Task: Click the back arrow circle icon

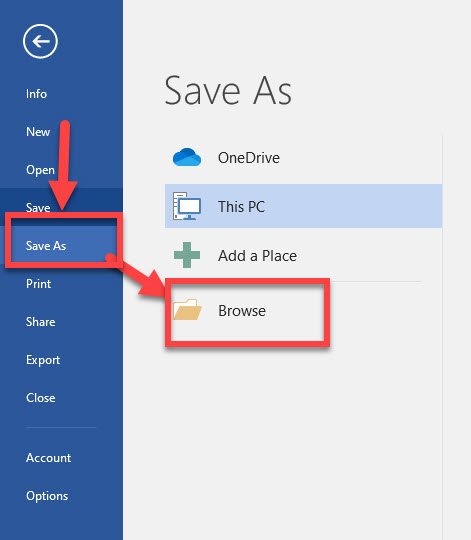Action: 40,41
